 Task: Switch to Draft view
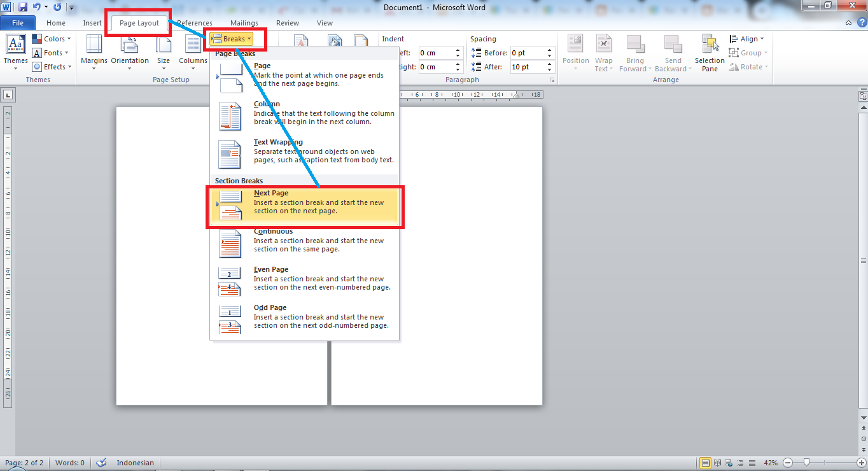tap(752, 463)
